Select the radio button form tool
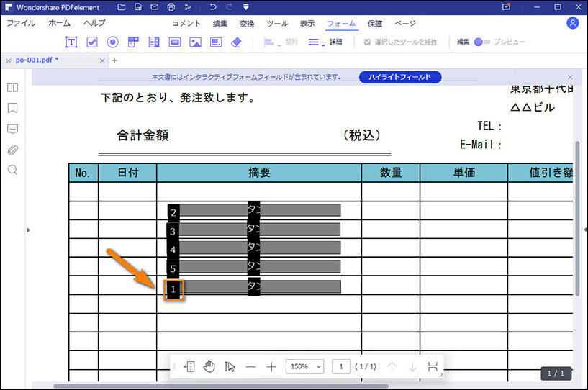This screenshot has height=390, width=588. pyautogui.click(x=112, y=42)
